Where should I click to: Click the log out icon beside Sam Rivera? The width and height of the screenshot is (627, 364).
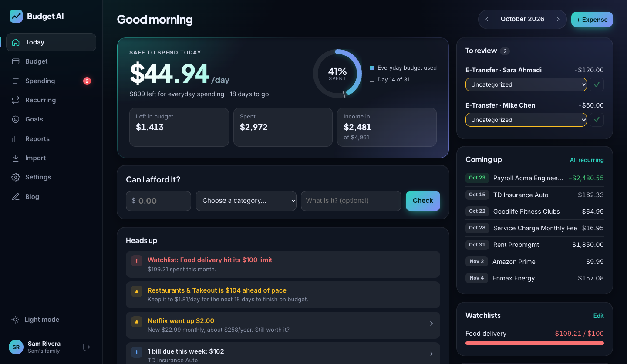(87, 347)
